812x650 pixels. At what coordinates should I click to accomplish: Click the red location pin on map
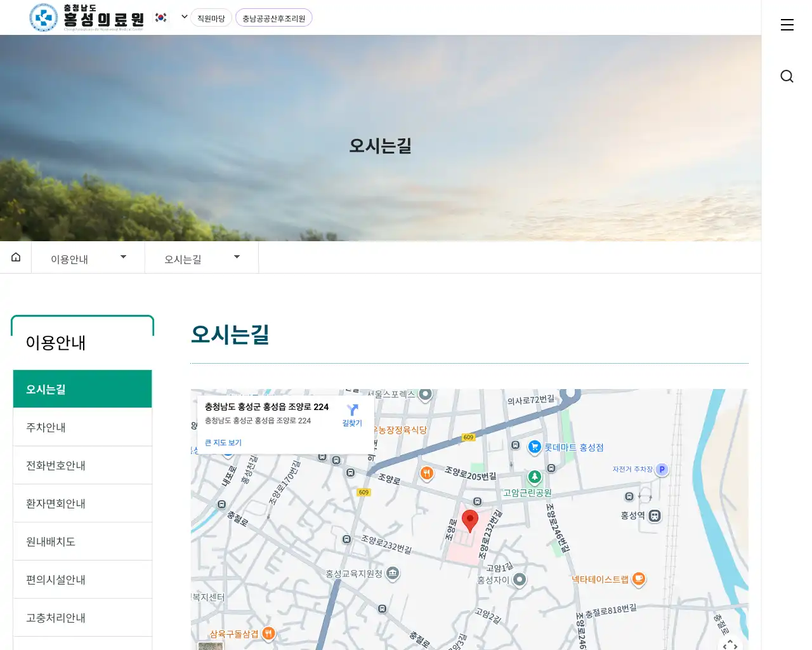[469, 520]
